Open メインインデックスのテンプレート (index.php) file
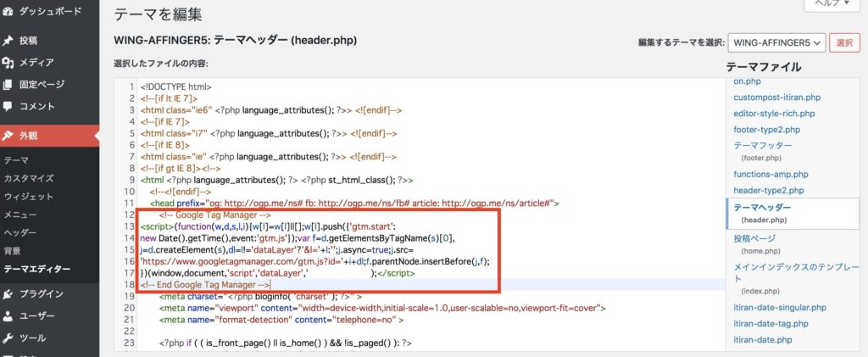Screen dimensions: 868x357 796,279
